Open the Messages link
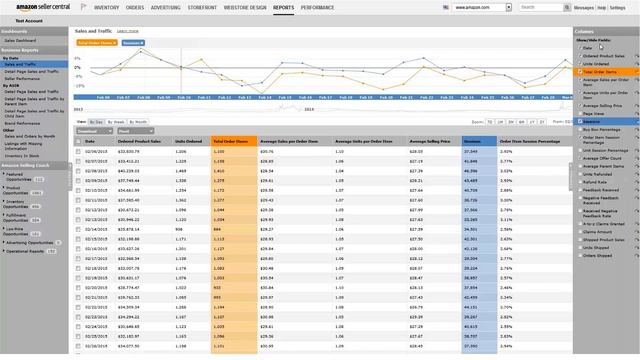Screen dimensions: 640x360 pos(584,8)
